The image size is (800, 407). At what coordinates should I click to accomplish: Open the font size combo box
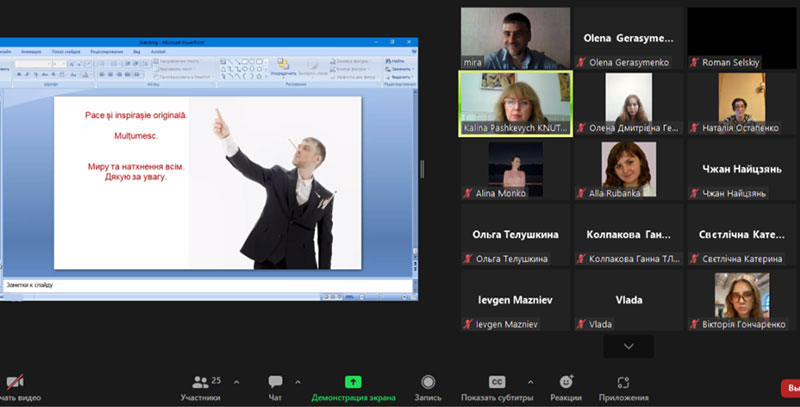(x=59, y=64)
